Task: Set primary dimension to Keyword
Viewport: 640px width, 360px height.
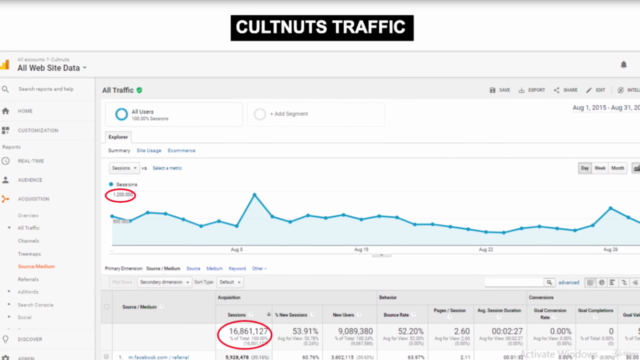Action: pos(237,269)
